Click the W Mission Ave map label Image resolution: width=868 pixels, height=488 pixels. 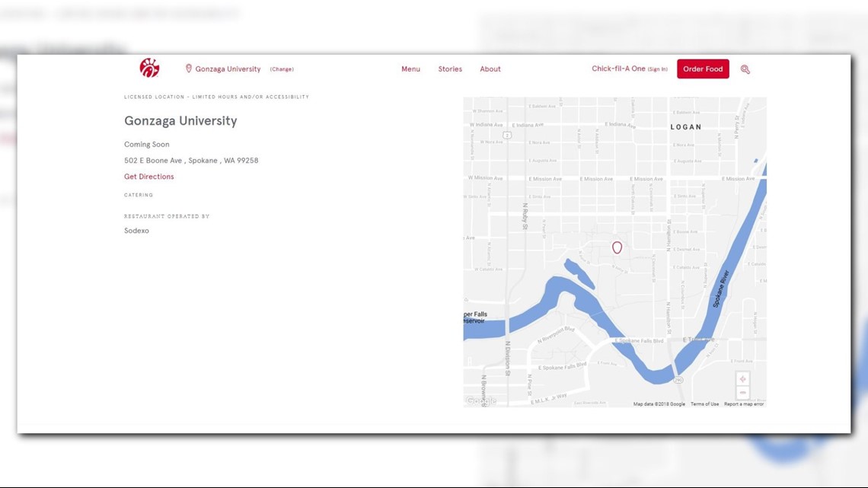486,178
